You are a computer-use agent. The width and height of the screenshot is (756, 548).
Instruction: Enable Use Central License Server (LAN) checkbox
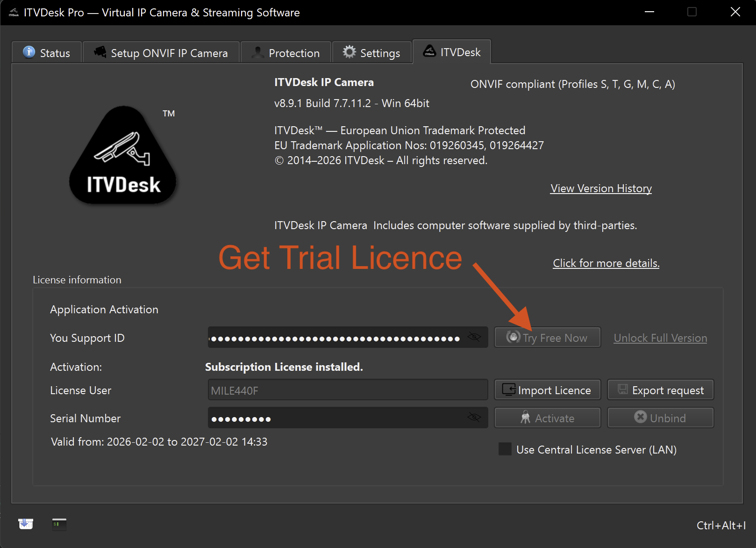pyautogui.click(x=505, y=449)
